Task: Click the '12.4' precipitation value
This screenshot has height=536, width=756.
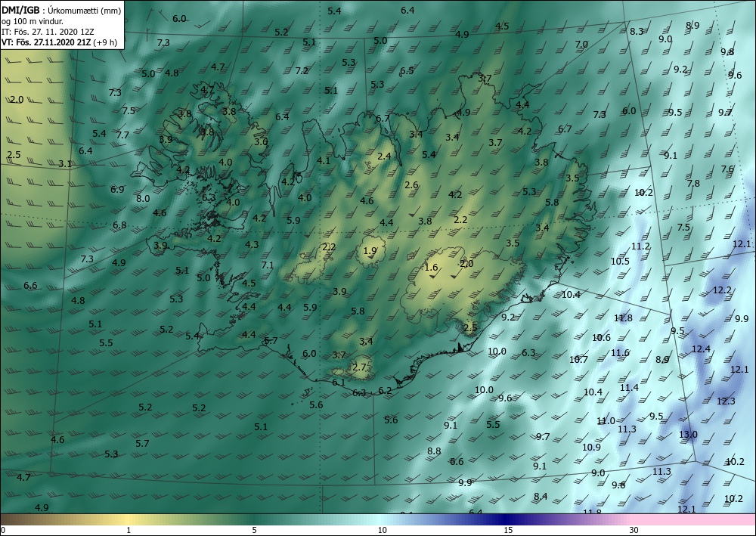Action: pos(701,349)
